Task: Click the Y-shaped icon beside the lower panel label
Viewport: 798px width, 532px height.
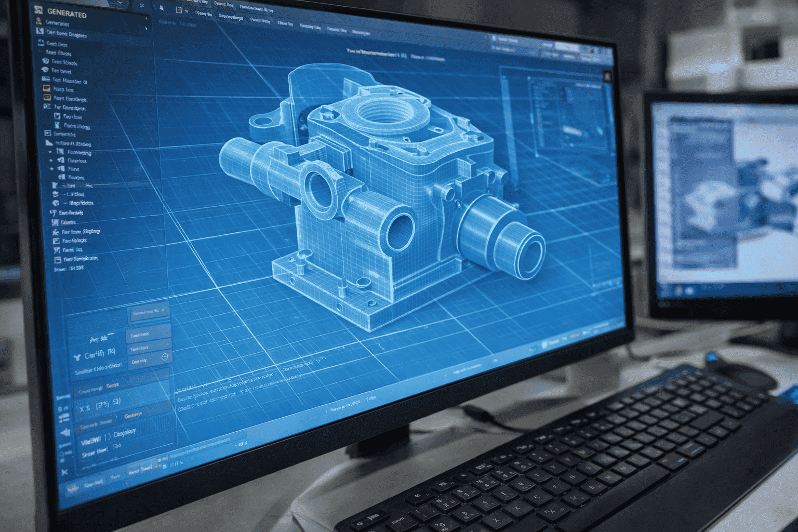Action: [77, 357]
